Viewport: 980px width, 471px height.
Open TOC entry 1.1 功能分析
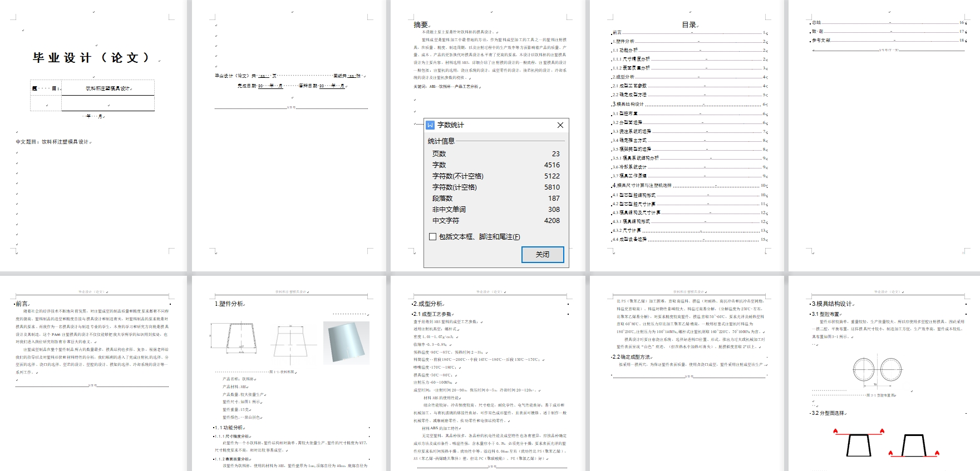690,51
